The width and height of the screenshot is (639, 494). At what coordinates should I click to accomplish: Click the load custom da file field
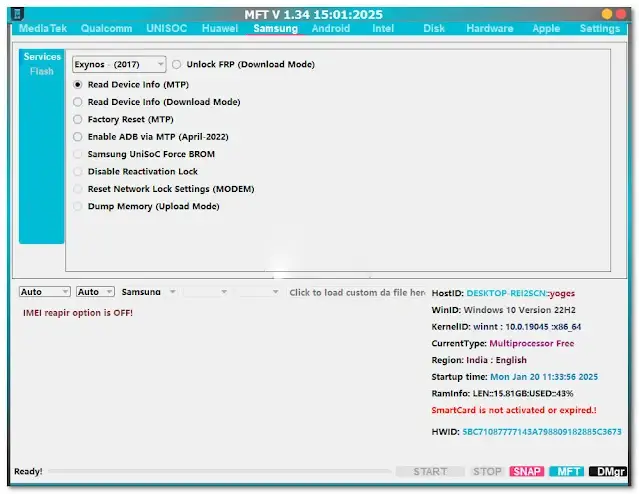tap(357, 293)
